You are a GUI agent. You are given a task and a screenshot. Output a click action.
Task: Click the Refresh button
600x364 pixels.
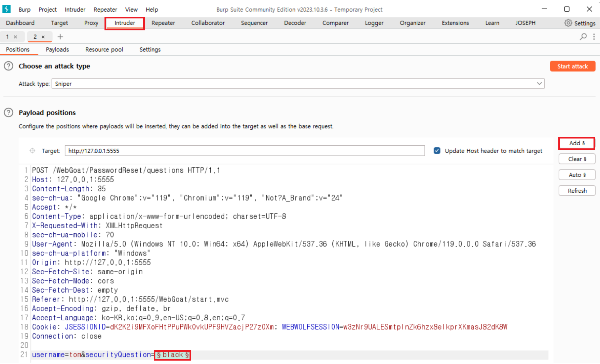[577, 191]
